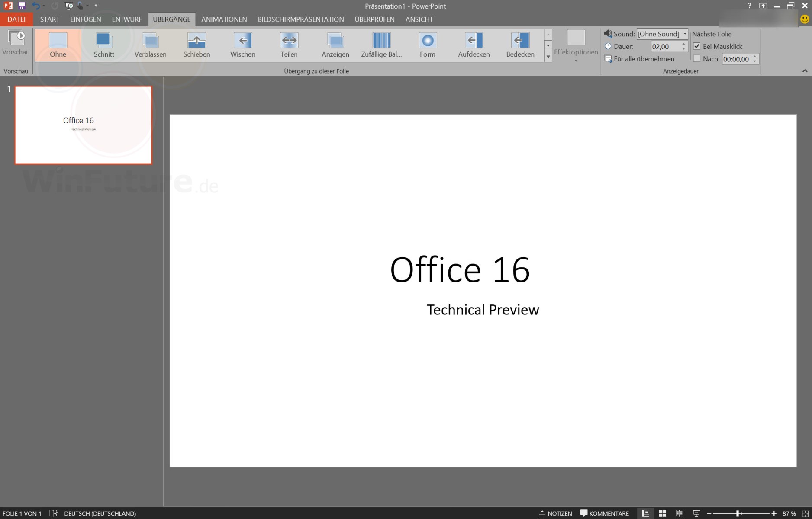Select slide 1 thumbnail

(84, 125)
